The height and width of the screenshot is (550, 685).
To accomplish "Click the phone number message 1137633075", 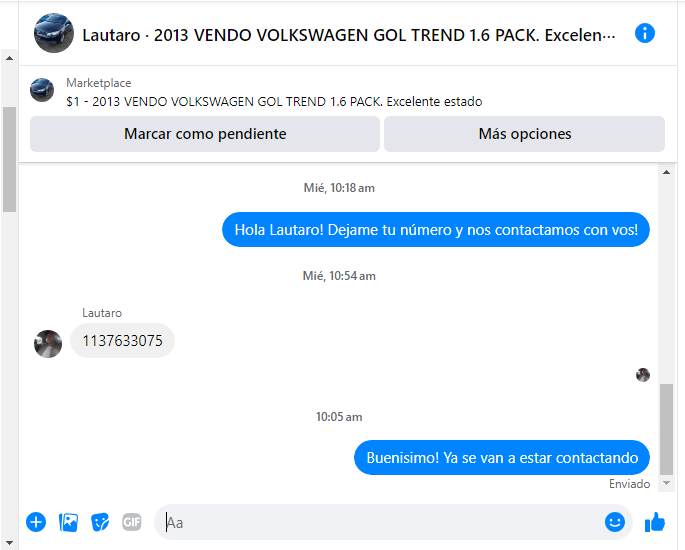I will (122, 341).
